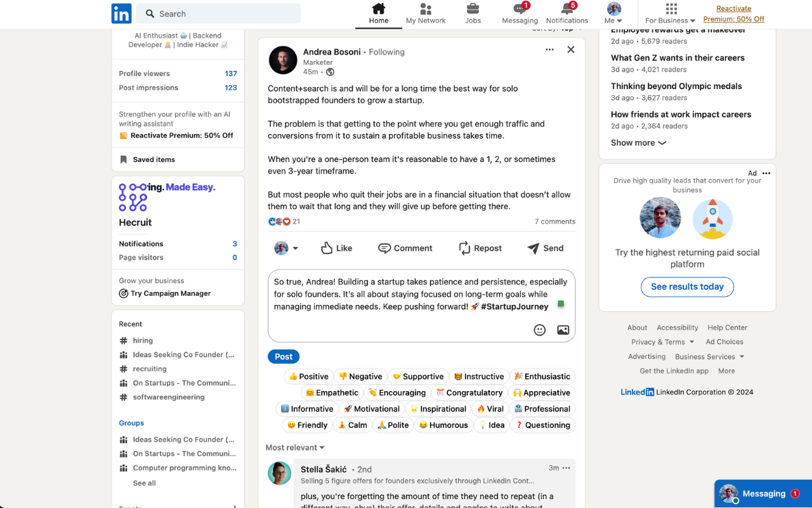Click the green indicator in comment box
Screen dimensions: 812x508
[x=561, y=304]
